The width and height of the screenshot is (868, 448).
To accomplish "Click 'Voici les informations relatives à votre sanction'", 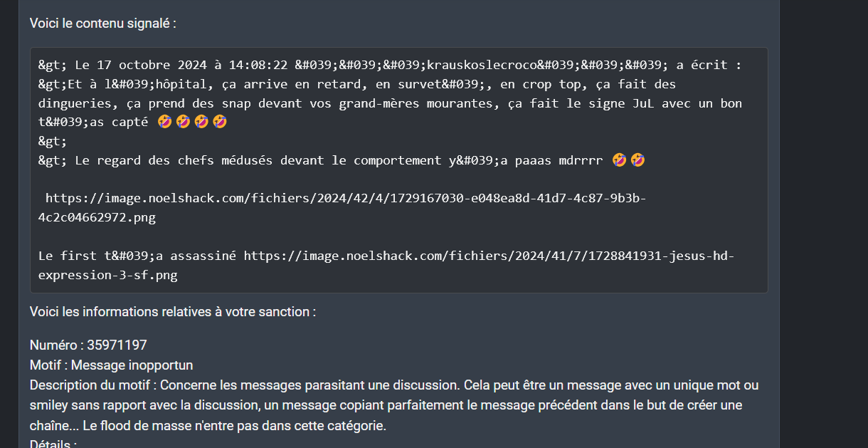I will [x=173, y=312].
